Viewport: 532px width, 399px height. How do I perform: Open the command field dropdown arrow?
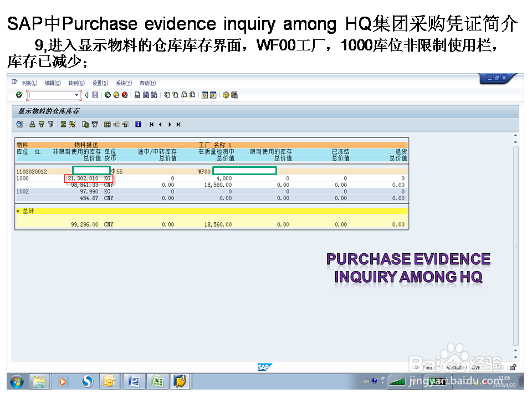pos(76,95)
